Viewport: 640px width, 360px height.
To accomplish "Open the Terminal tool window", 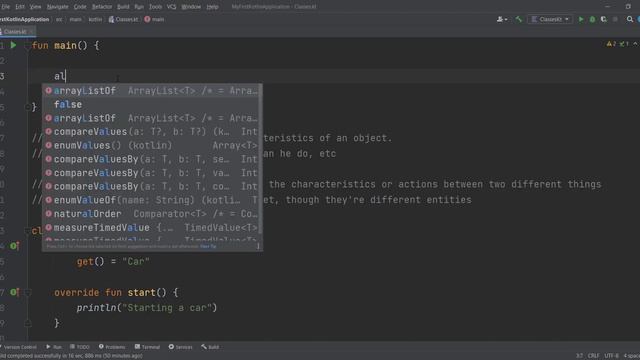I will 147,347.
